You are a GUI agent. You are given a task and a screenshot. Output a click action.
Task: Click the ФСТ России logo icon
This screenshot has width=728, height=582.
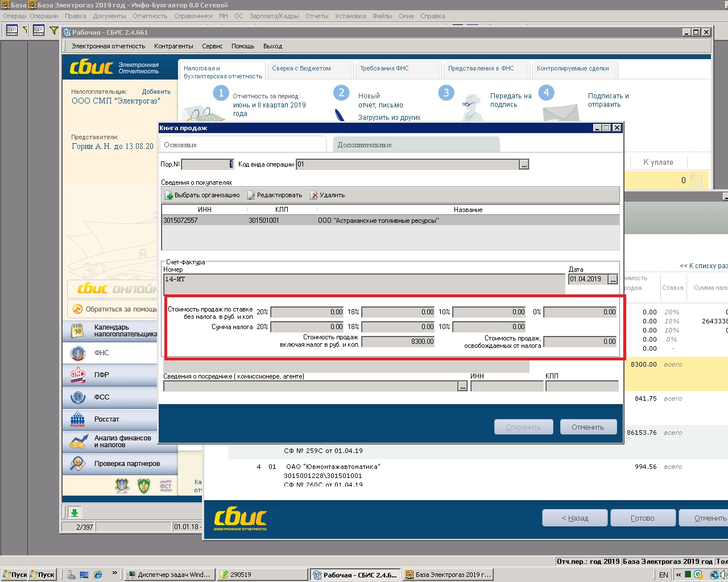(166, 485)
